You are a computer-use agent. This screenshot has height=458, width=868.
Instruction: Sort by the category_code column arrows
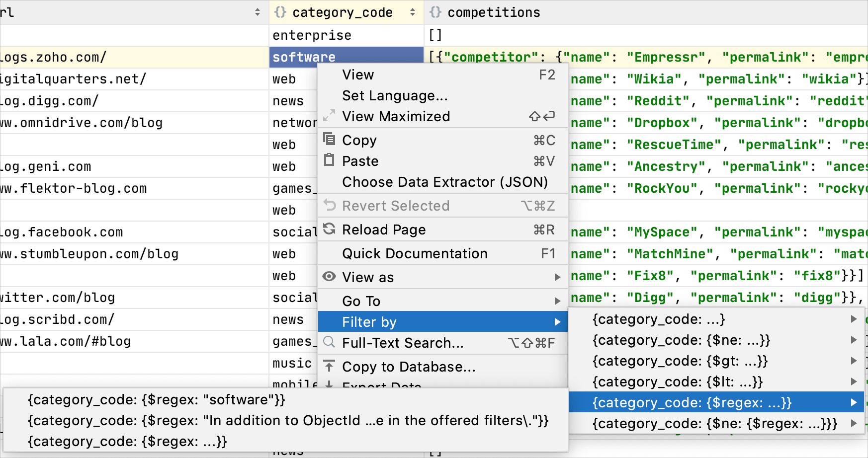[413, 12]
